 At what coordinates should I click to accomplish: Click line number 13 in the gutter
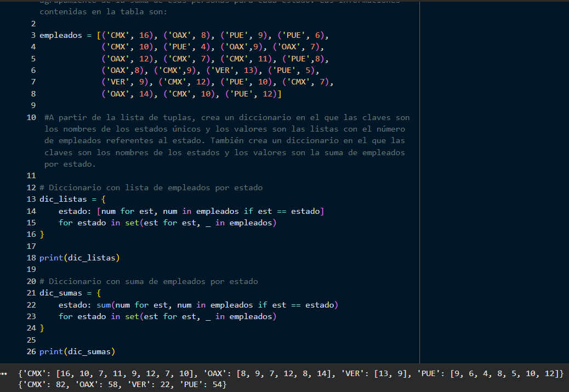pos(32,199)
